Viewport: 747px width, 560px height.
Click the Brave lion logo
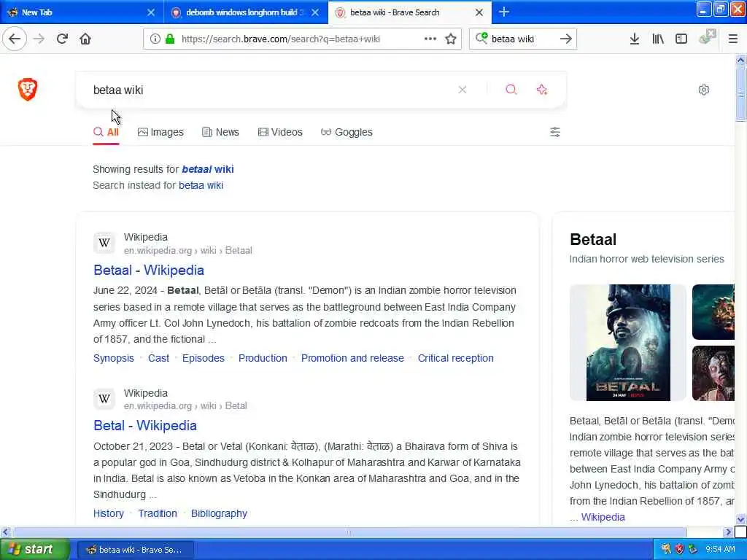[x=28, y=89]
